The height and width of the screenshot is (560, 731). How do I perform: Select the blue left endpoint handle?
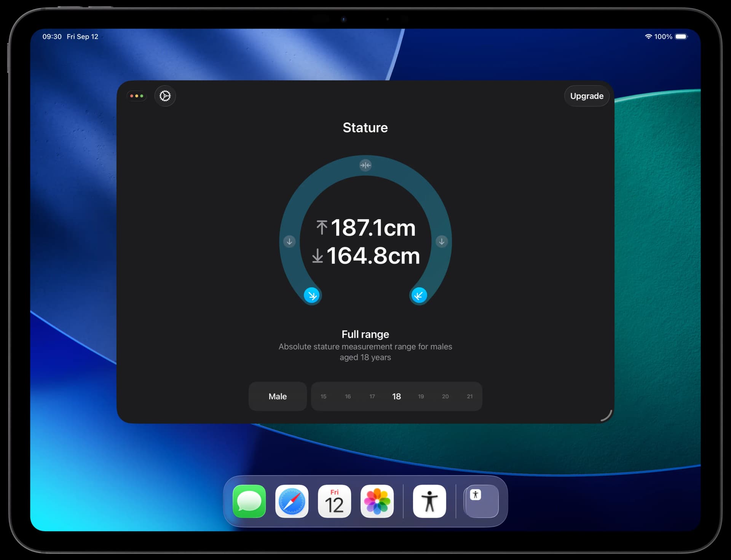312,296
